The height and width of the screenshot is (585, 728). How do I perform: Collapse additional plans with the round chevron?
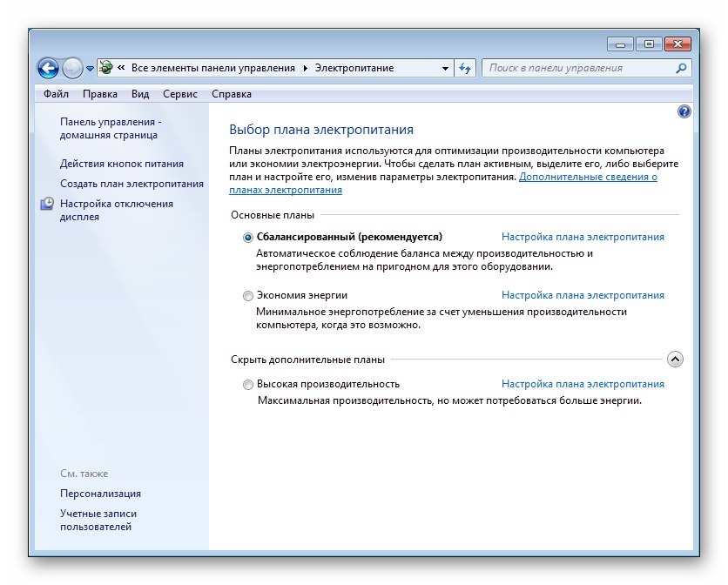click(x=675, y=360)
